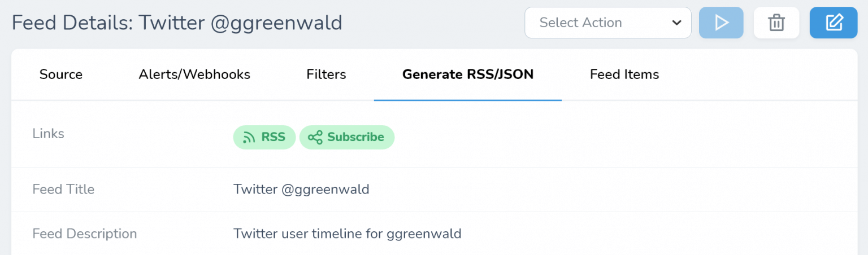The height and width of the screenshot is (255, 868).
Task: Go to the Filters tab
Action: pyautogui.click(x=326, y=74)
